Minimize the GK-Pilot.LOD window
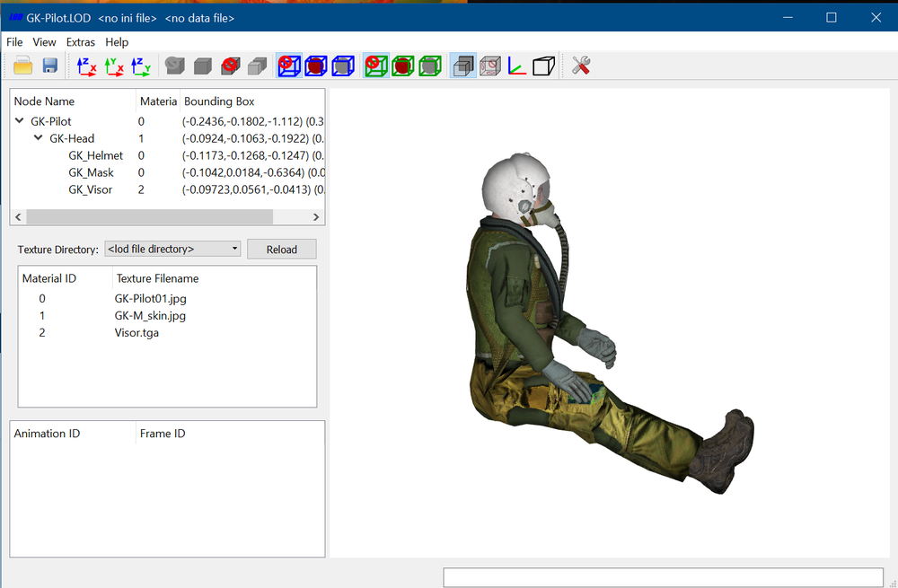 point(788,18)
